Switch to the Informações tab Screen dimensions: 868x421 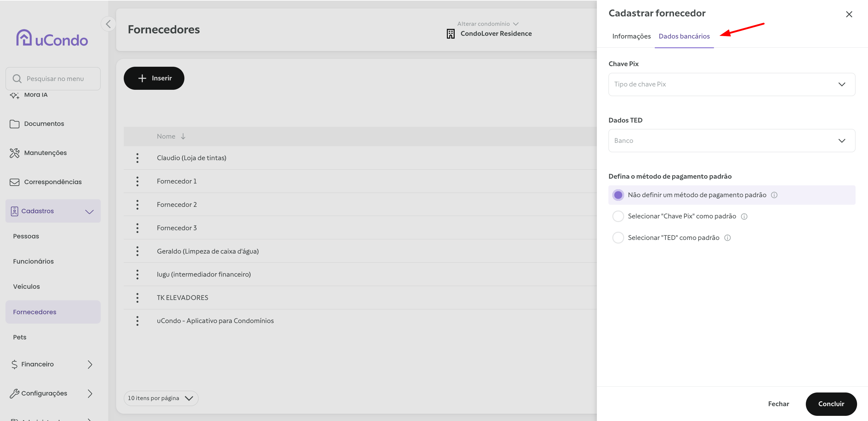tap(631, 36)
